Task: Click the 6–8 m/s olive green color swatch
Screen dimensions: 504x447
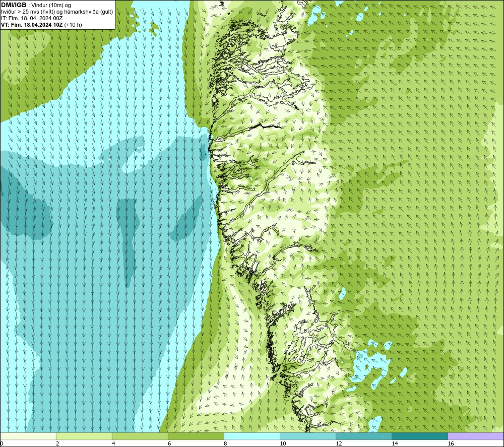Action: tap(196, 436)
